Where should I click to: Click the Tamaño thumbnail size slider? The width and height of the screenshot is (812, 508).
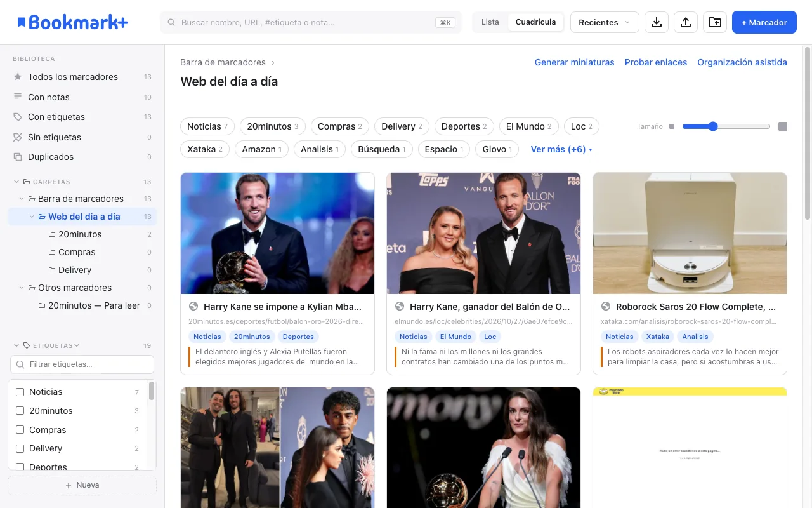click(726, 126)
